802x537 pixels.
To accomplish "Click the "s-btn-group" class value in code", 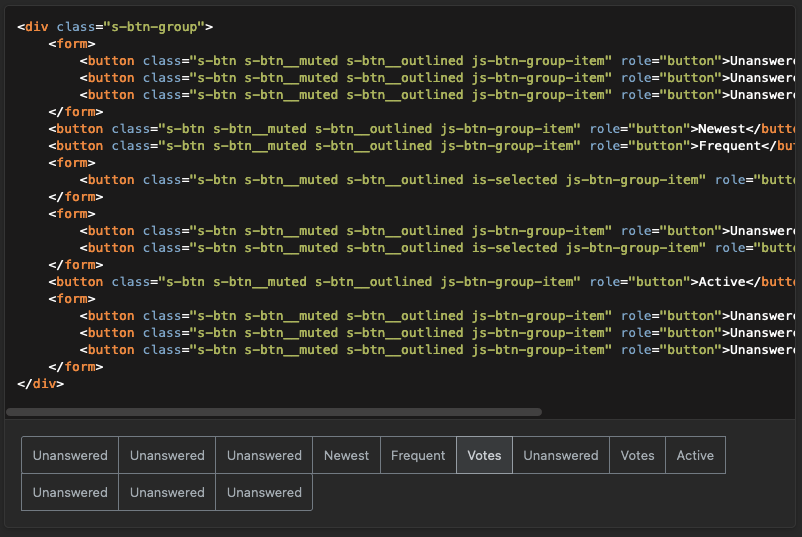I will 154,27.
